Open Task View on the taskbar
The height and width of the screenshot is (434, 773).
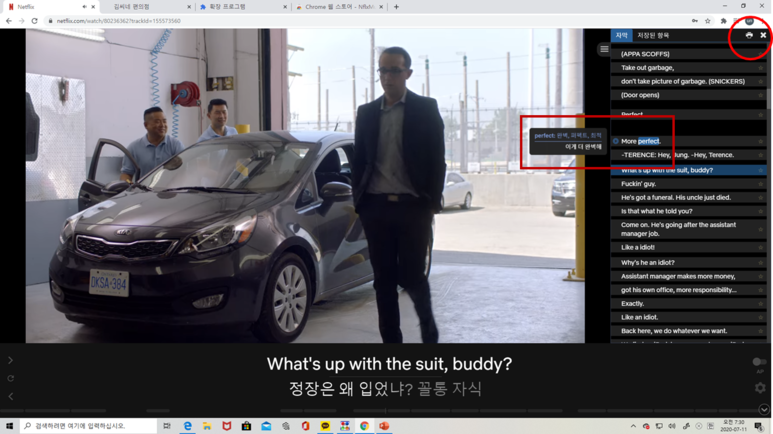click(167, 426)
